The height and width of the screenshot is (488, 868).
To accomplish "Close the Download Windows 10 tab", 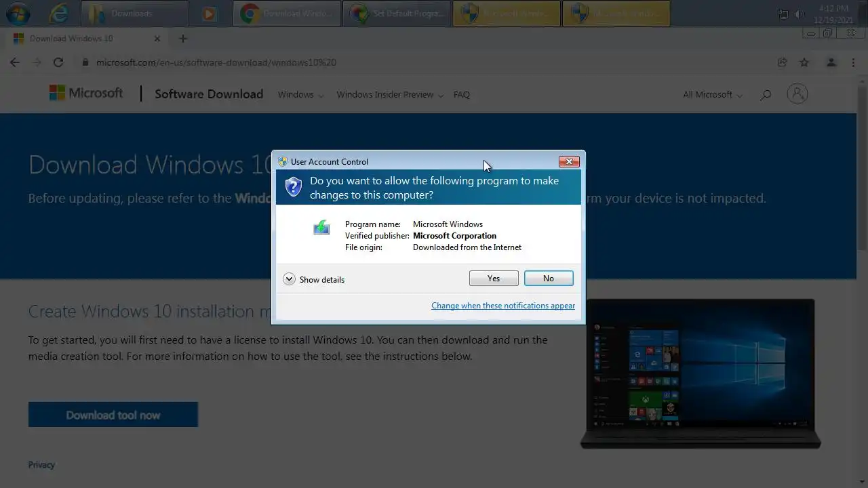I will click(x=157, y=39).
